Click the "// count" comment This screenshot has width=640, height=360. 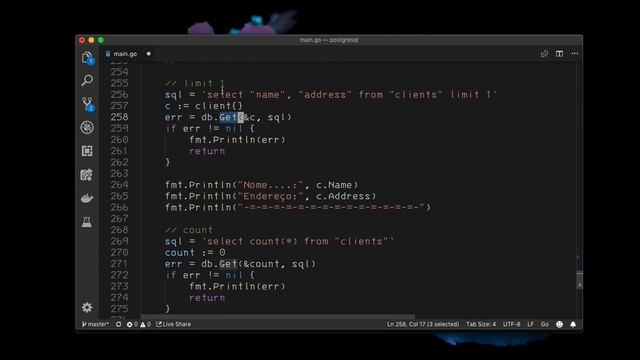(189, 230)
